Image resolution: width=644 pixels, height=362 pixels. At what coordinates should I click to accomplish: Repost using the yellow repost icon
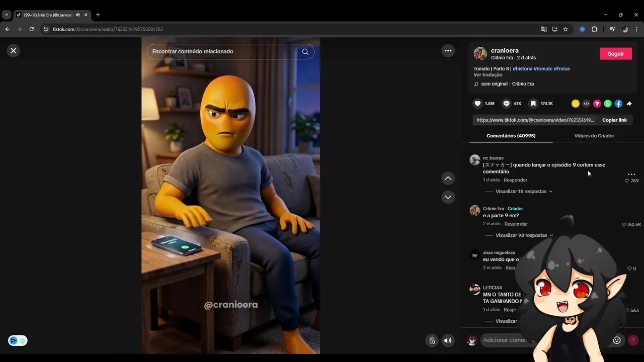click(x=576, y=104)
